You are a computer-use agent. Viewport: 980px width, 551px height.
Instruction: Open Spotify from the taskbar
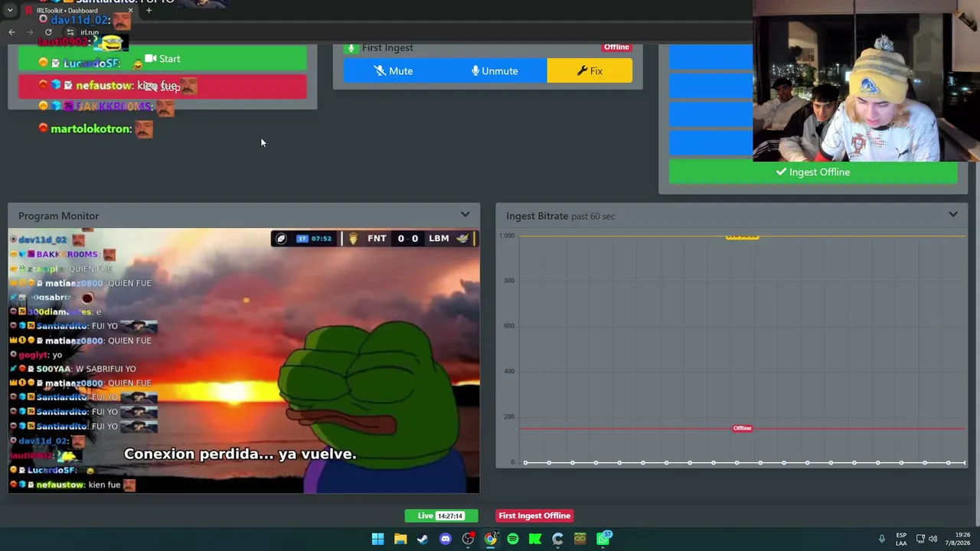[x=513, y=539]
